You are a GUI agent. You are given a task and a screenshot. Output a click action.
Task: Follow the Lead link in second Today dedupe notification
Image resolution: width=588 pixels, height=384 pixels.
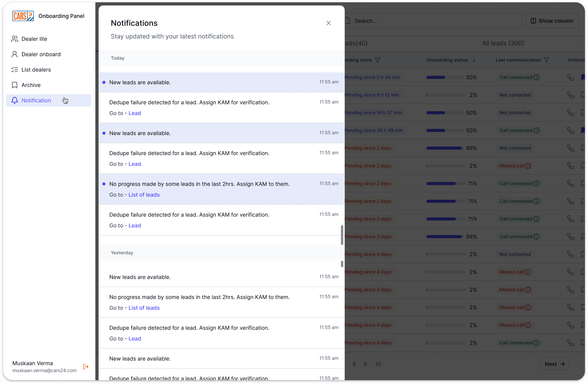point(135,164)
